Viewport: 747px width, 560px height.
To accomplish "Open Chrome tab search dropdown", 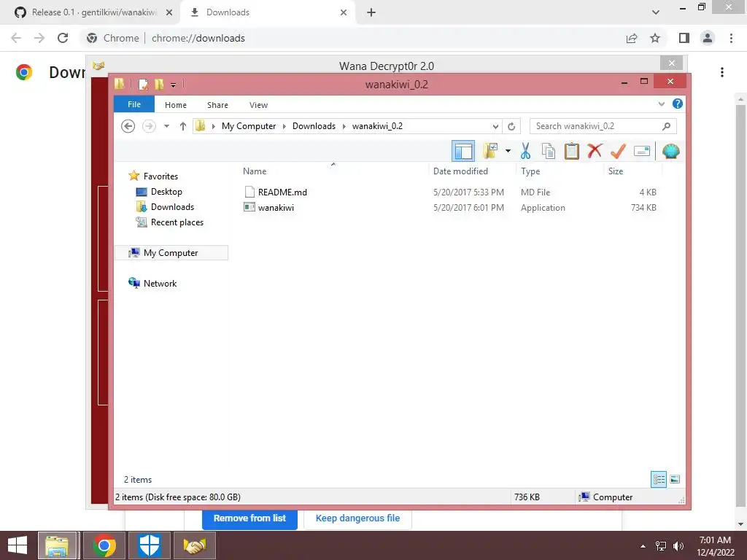I will point(656,12).
